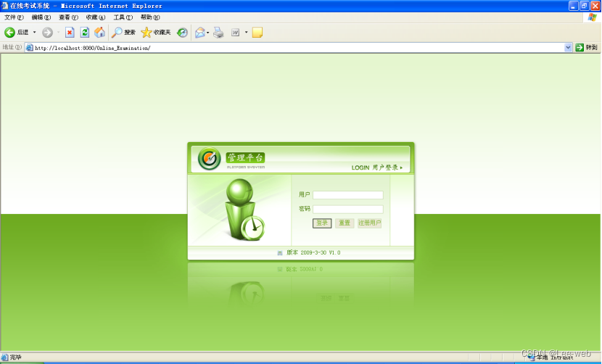Click the green figure with clock graphic
This screenshot has height=364, width=602.
244,210
